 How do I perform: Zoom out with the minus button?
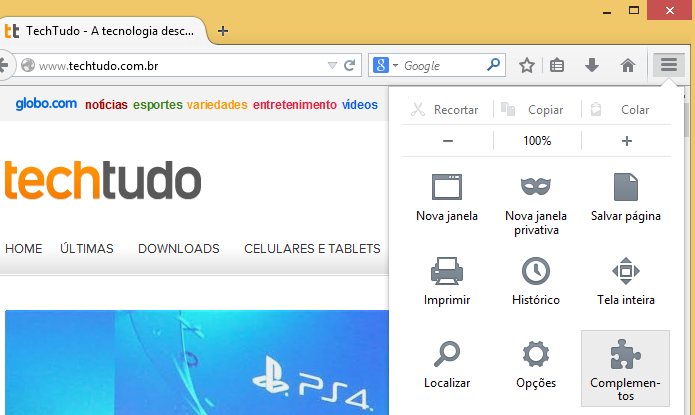coord(448,141)
